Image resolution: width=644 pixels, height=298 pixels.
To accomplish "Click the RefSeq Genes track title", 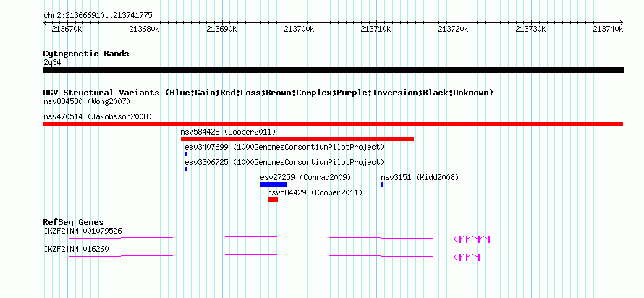I will point(74,223).
